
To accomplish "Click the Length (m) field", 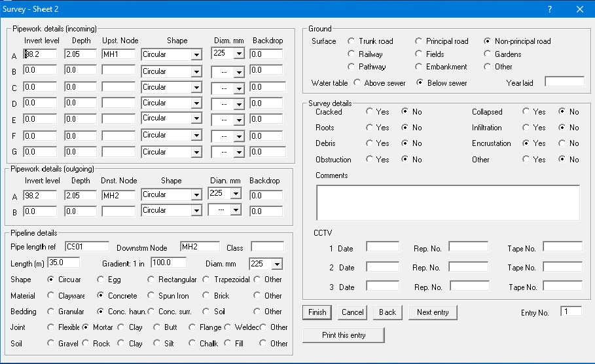I will (x=63, y=263).
